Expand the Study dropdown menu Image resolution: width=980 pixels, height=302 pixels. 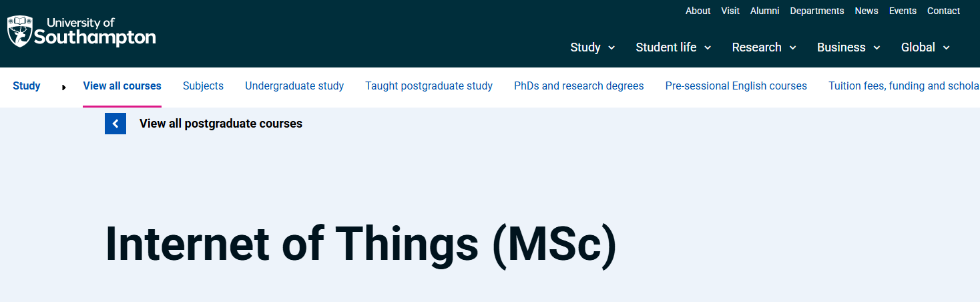pyautogui.click(x=592, y=47)
